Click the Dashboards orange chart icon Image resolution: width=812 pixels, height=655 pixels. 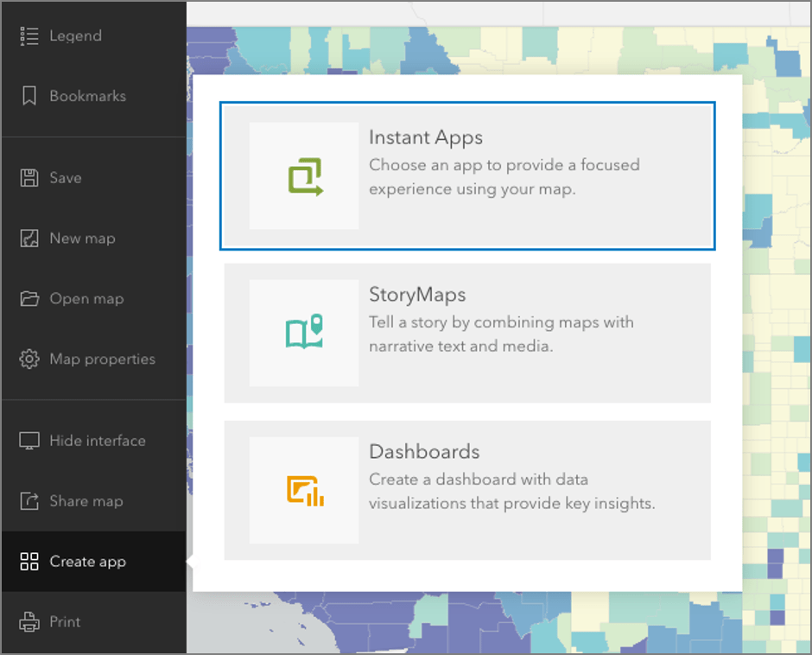(304, 491)
